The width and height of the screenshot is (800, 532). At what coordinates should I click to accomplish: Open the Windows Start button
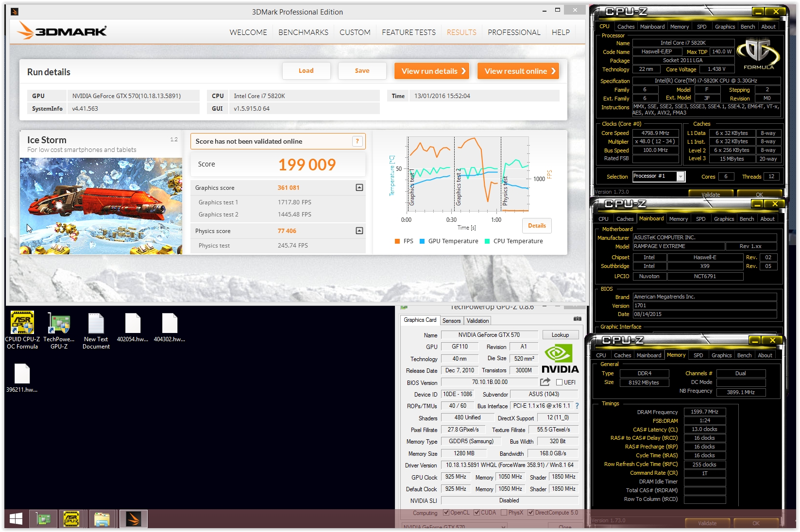pos(16,519)
